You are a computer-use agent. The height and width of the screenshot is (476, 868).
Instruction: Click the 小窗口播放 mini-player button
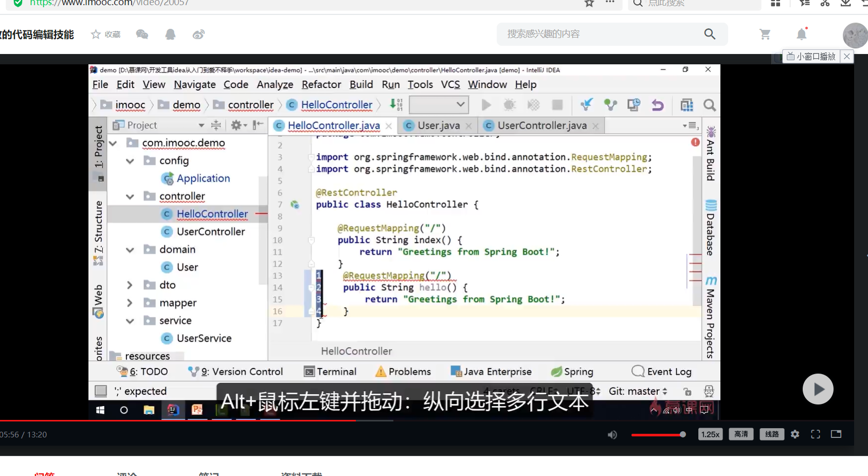pos(811,57)
